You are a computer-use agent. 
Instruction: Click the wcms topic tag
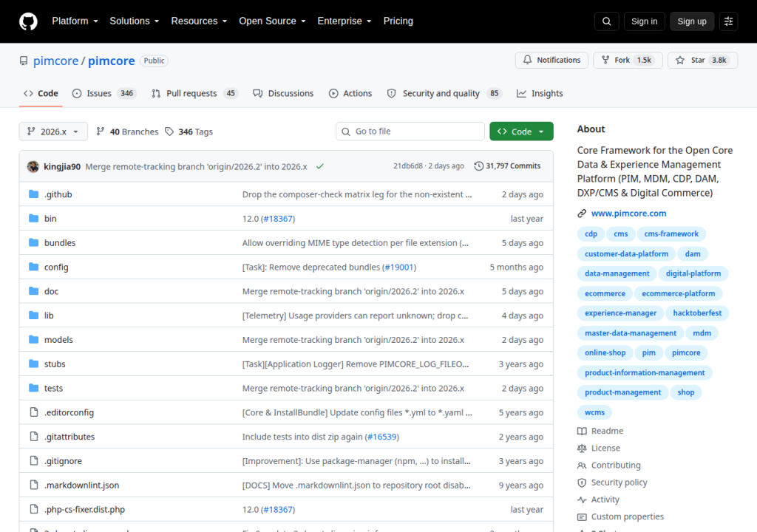pos(594,412)
